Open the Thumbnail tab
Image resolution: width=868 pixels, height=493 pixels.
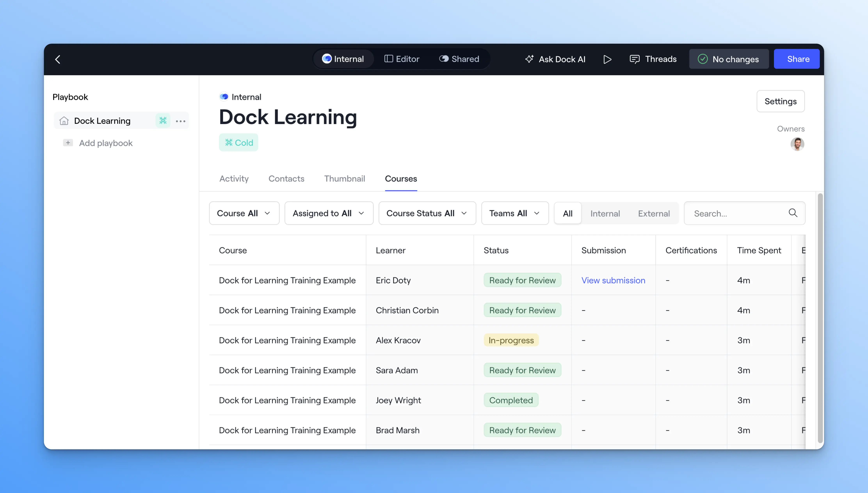pos(345,178)
